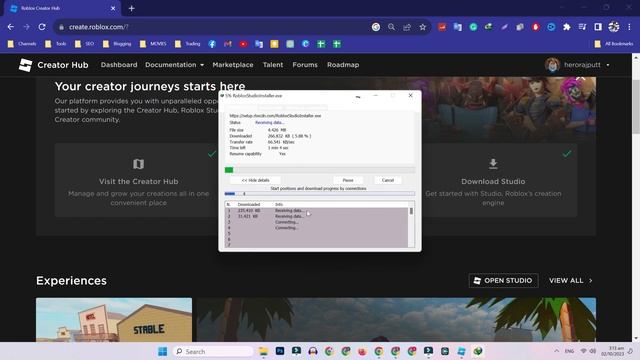
Task: Click the Downloaded column header
Action: click(x=249, y=204)
